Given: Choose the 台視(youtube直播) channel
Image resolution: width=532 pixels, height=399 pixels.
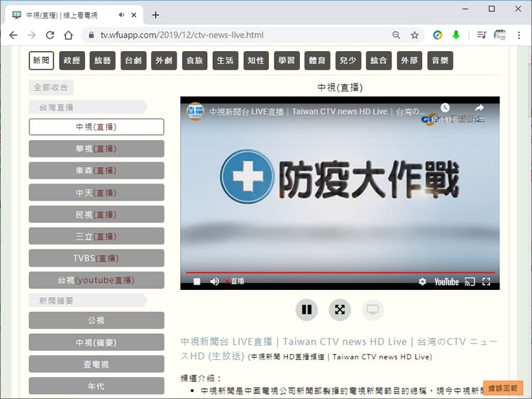Looking at the screenshot, I should tap(96, 280).
